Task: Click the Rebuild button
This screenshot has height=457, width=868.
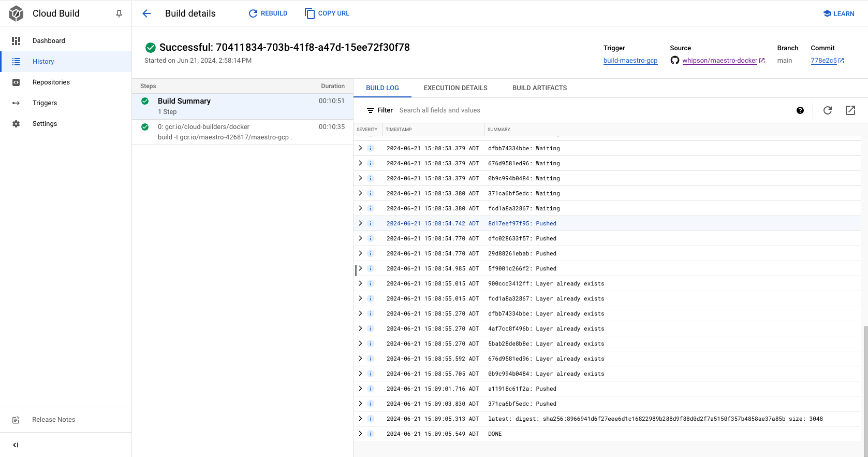Action: [268, 13]
